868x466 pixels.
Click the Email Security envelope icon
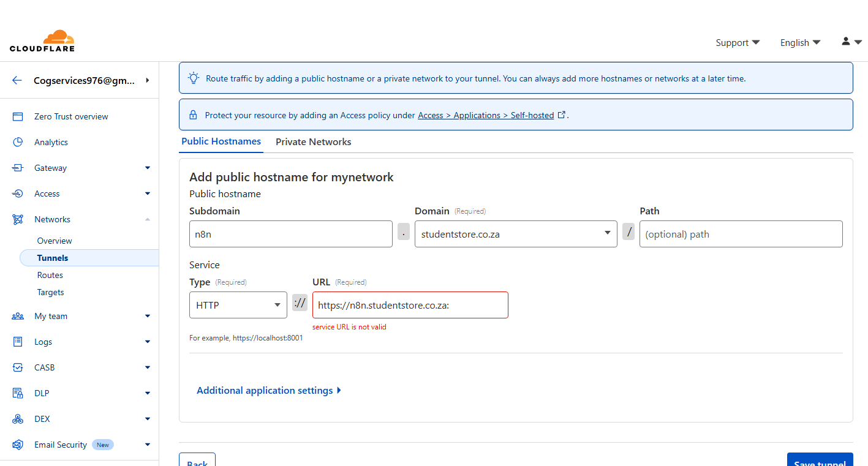tap(18, 445)
